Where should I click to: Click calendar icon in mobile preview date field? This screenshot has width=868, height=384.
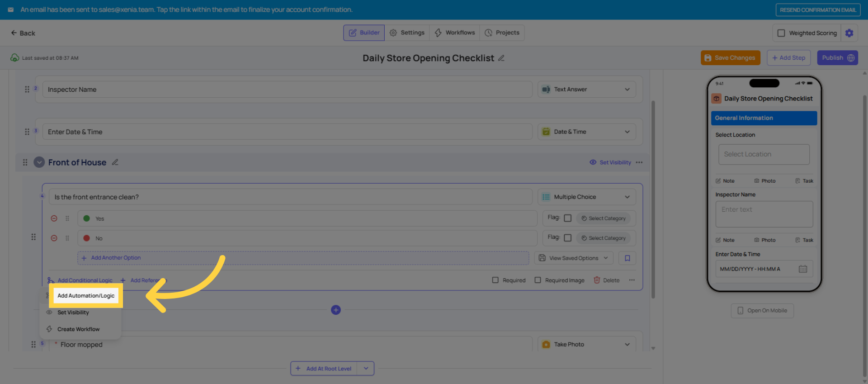803,269
